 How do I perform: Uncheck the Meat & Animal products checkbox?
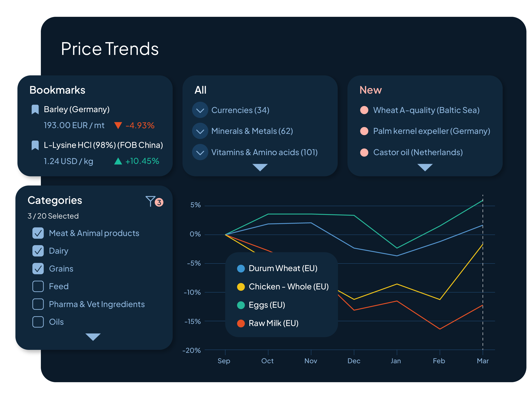tap(38, 233)
